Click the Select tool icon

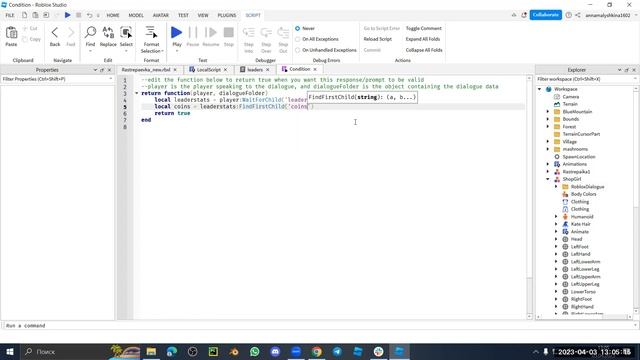pyautogui.click(x=126, y=33)
